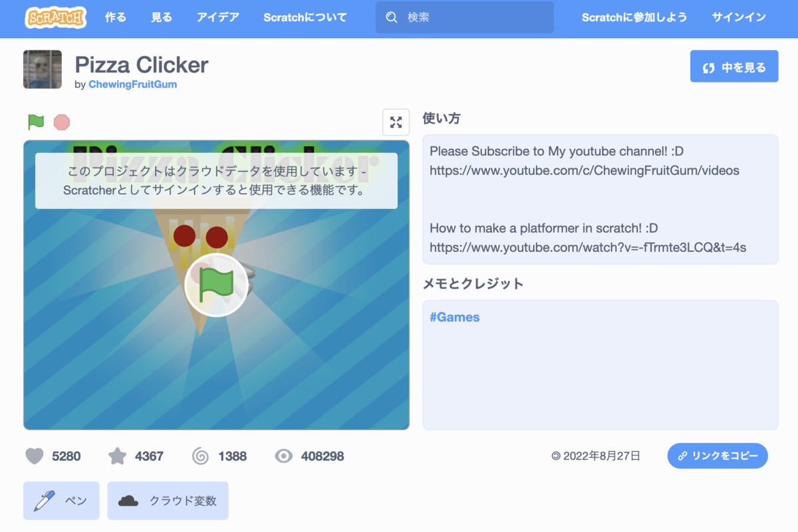Click the views eye icon below the stage

tap(283, 456)
